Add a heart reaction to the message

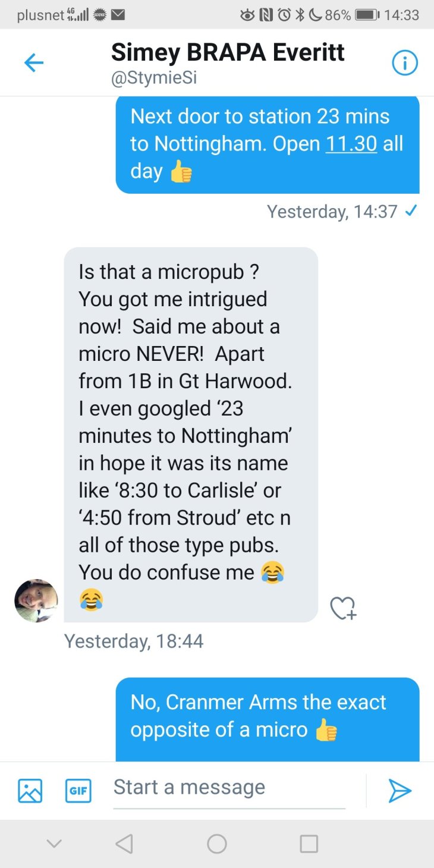[343, 608]
